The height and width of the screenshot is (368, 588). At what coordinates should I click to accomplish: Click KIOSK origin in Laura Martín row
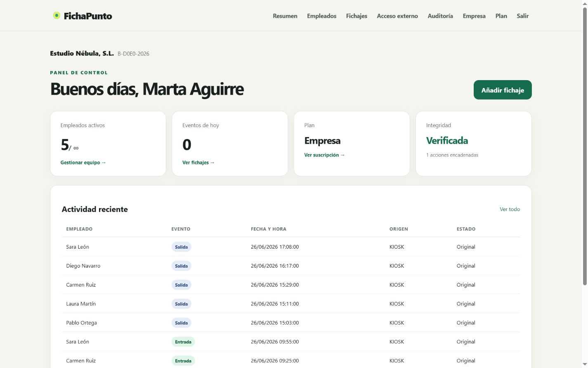coord(397,304)
